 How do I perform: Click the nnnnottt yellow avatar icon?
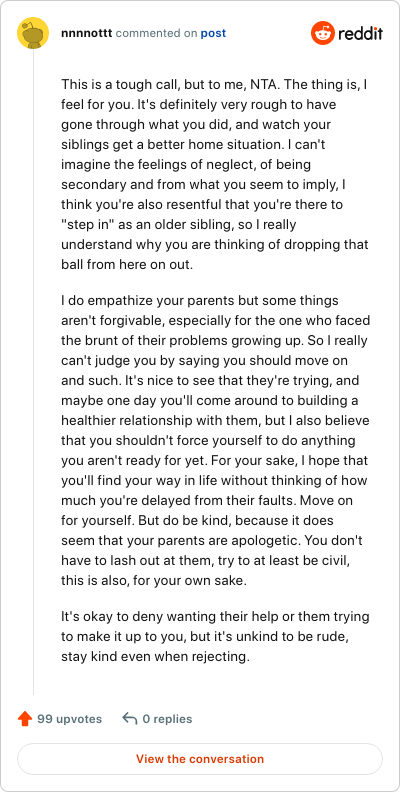[33, 33]
